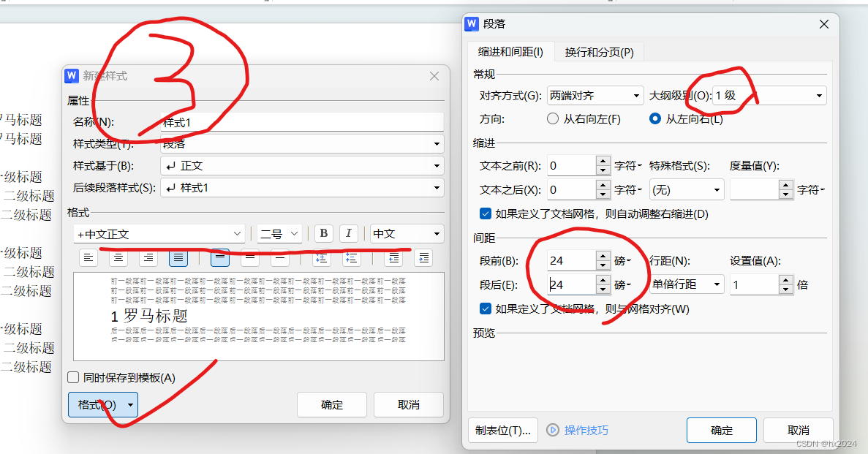Screen dimensions: 868x454
Task: Switch to 缩进和间距 tab
Action: click(x=510, y=52)
